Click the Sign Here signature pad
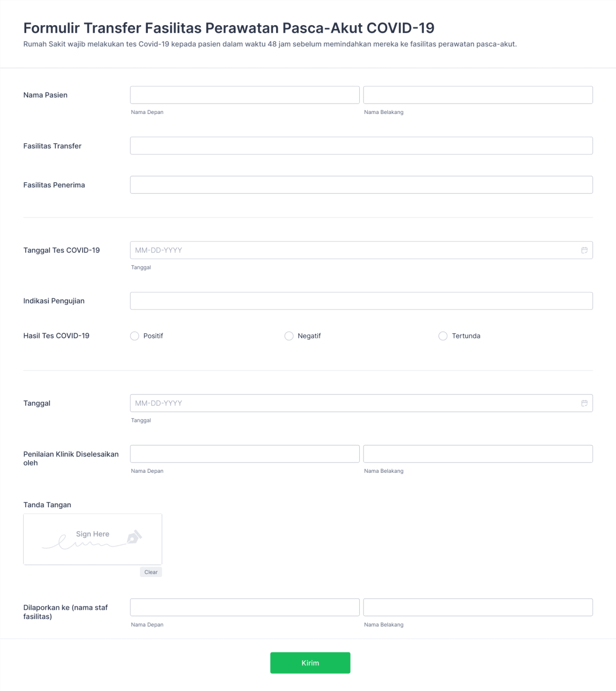616x691 pixels. (x=92, y=539)
